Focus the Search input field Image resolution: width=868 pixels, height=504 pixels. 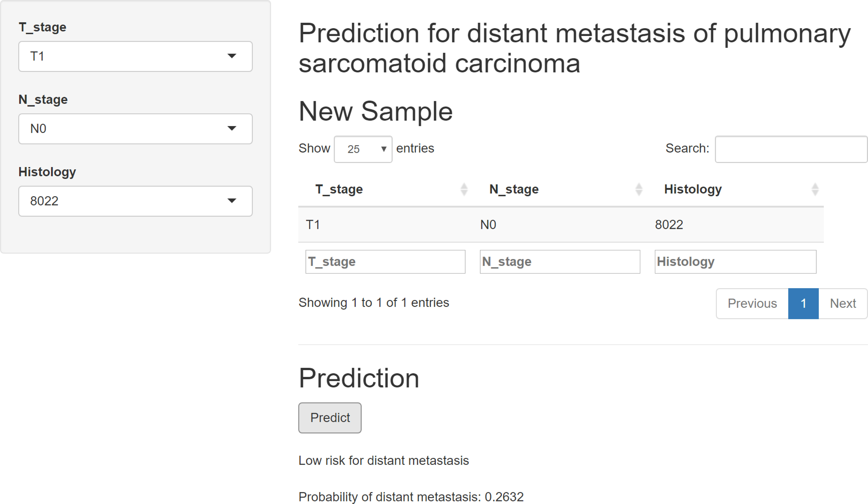(791, 149)
